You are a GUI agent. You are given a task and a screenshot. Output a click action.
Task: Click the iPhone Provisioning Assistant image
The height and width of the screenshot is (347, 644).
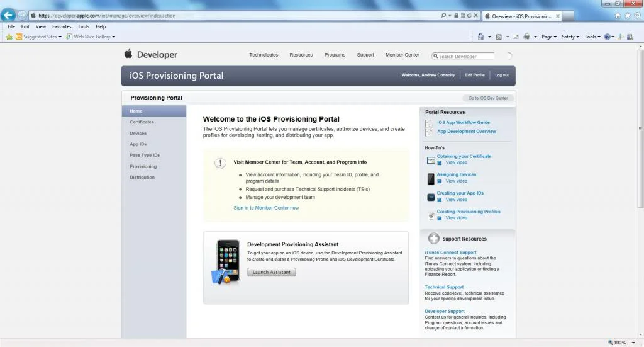pos(226,263)
